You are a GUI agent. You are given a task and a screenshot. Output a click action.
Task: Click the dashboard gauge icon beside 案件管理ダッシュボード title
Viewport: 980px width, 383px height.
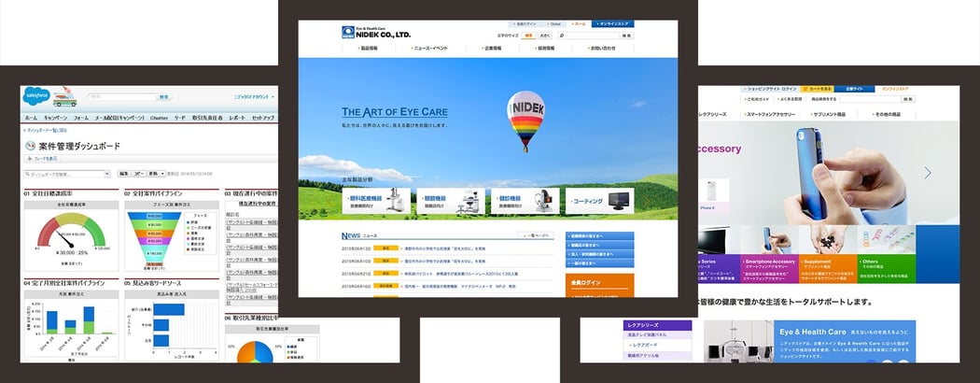30,146
